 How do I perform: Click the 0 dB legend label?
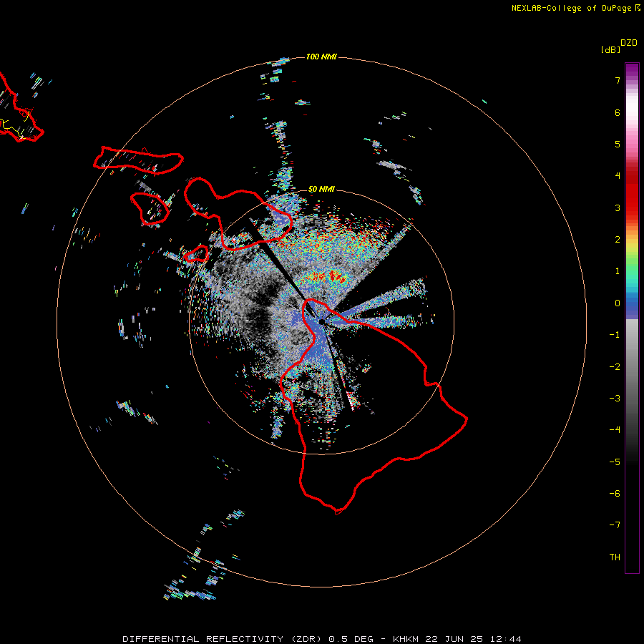pos(618,303)
